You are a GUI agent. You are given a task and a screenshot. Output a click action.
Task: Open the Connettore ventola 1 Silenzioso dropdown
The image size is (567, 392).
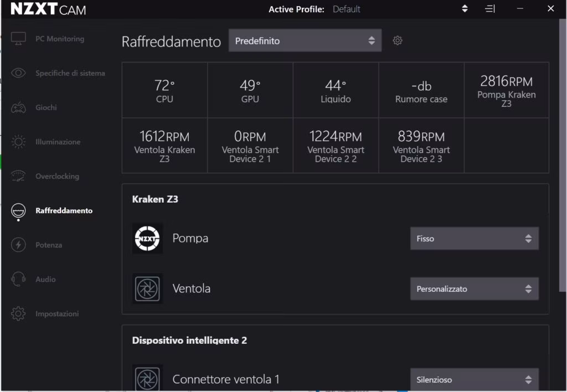[475, 379]
